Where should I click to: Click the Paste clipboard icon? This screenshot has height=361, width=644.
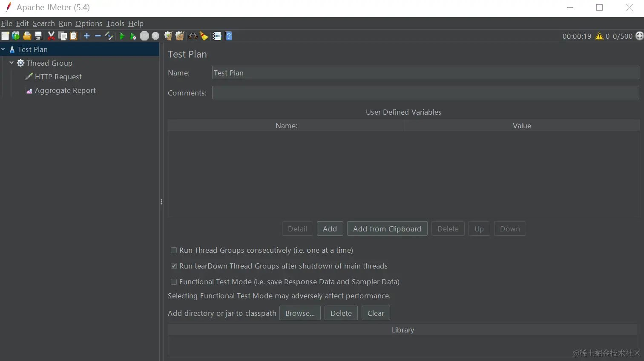[x=74, y=36]
